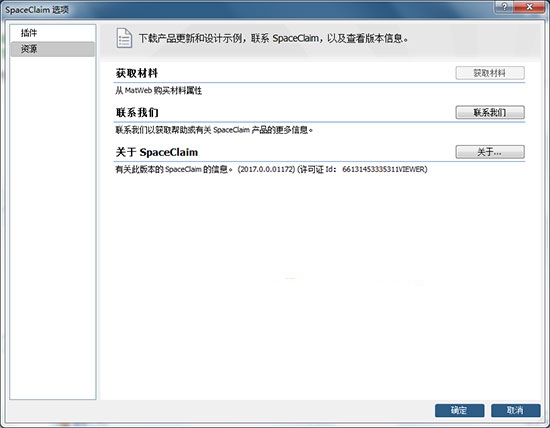
Task: Click the 从 MatWeb 购买材料属性 text
Action: [x=159, y=91]
